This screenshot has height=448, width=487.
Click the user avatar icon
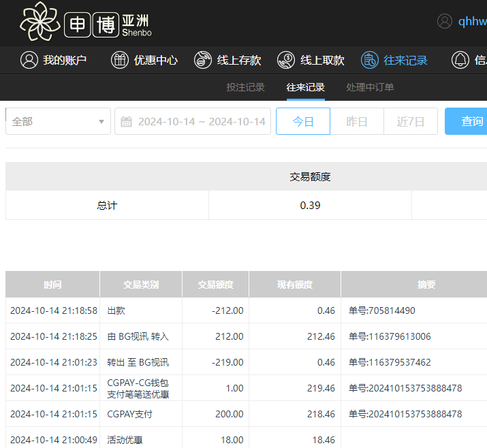445,21
